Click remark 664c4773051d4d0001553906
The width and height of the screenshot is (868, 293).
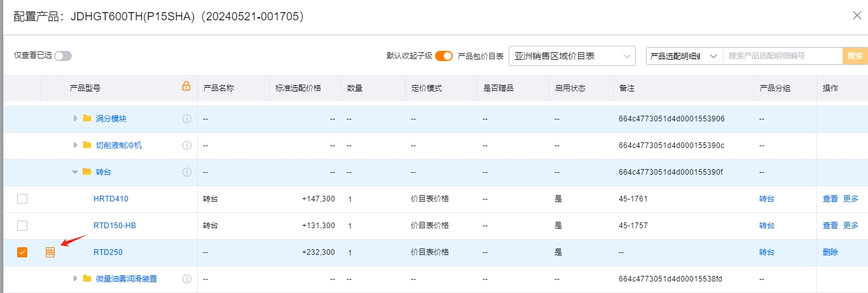click(x=672, y=119)
